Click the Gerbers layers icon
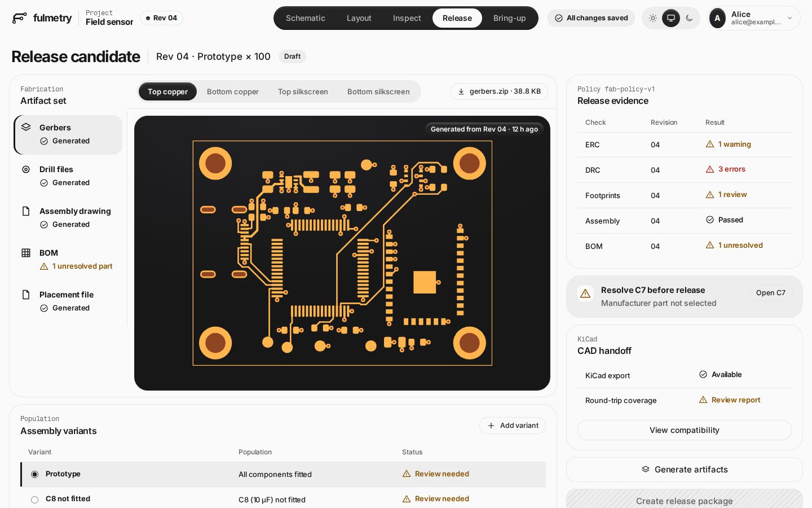 26,127
